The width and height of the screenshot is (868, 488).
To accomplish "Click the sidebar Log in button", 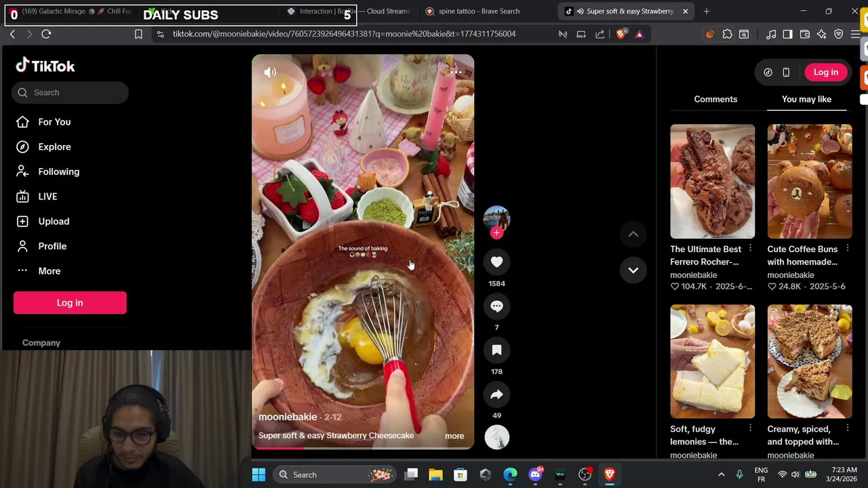I will [70, 303].
